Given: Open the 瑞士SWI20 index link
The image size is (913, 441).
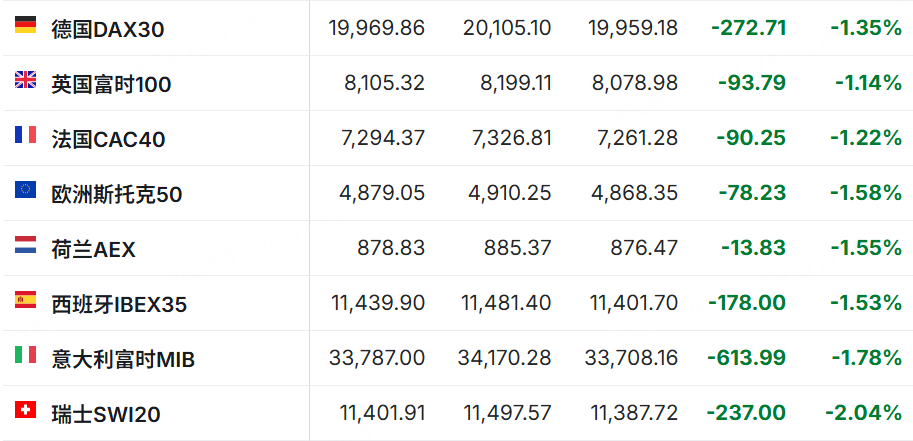Looking at the screenshot, I should pyautogui.click(x=106, y=415).
